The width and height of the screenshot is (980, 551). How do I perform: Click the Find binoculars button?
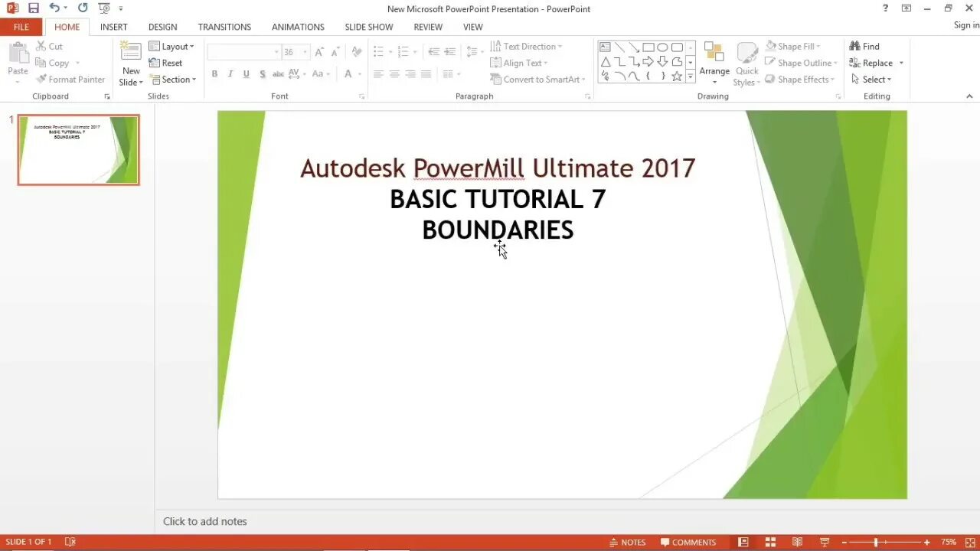(864, 46)
